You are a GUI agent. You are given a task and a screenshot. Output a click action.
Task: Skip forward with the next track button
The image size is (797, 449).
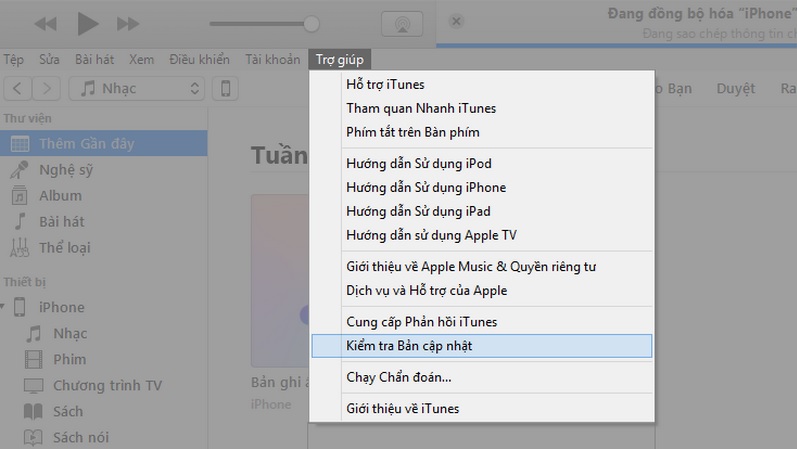[x=128, y=24]
